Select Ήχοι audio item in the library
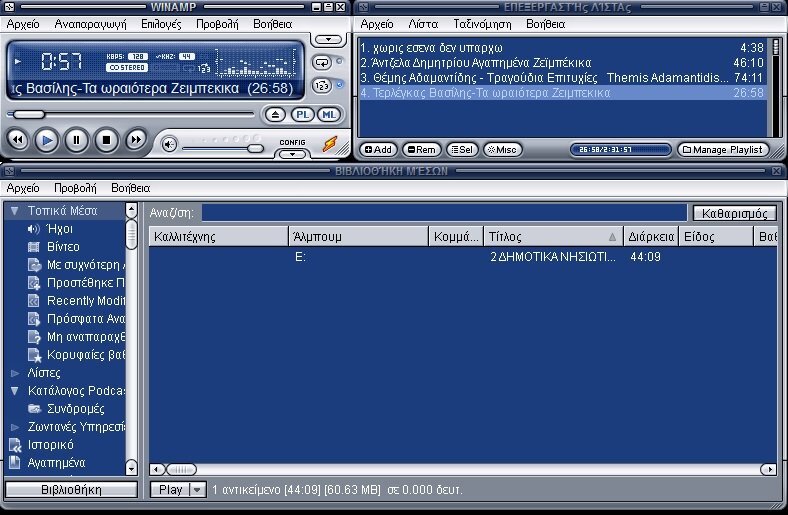 click(50, 229)
